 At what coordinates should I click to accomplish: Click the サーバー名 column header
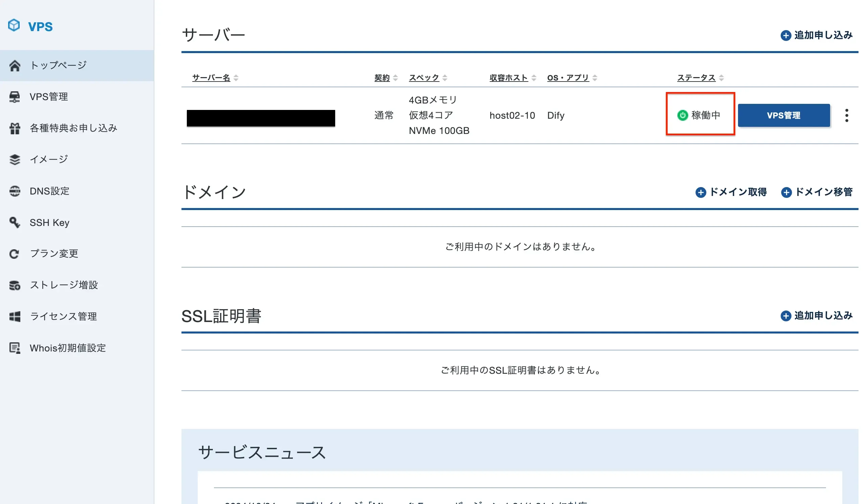click(211, 78)
